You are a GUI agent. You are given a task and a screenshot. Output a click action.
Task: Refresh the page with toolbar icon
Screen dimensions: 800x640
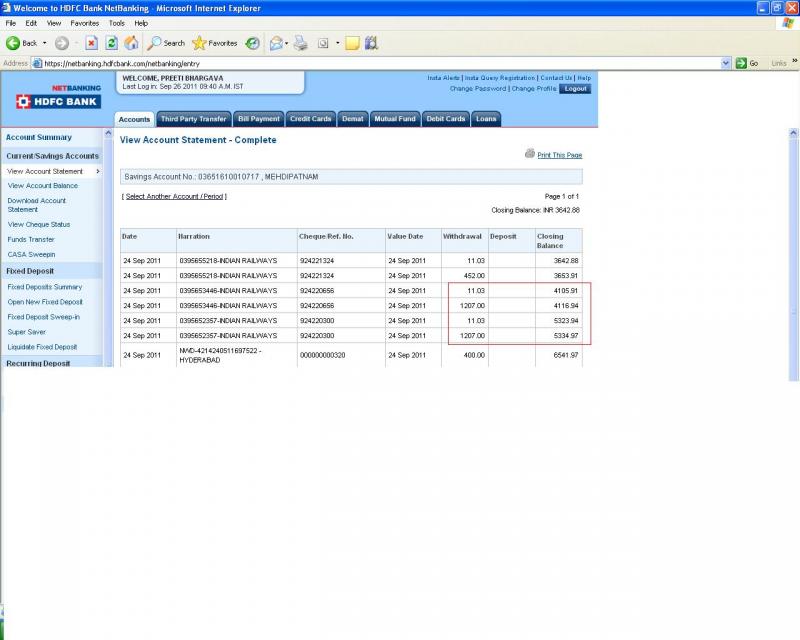click(x=111, y=43)
